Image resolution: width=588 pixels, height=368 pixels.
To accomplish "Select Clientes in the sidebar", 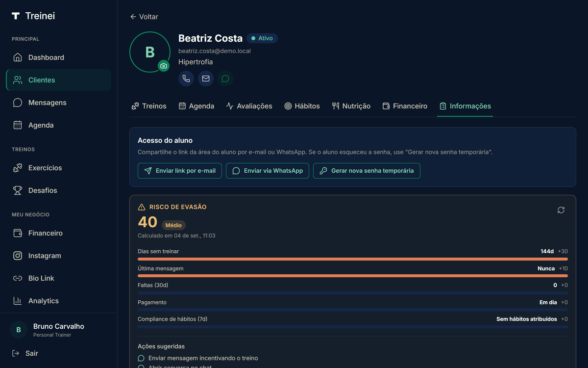I will tap(59, 80).
